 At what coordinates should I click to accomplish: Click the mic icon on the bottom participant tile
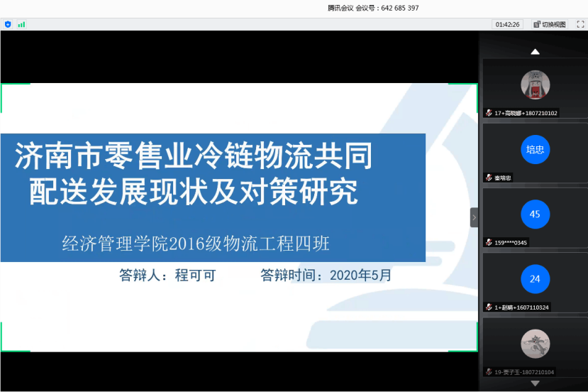point(489,371)
